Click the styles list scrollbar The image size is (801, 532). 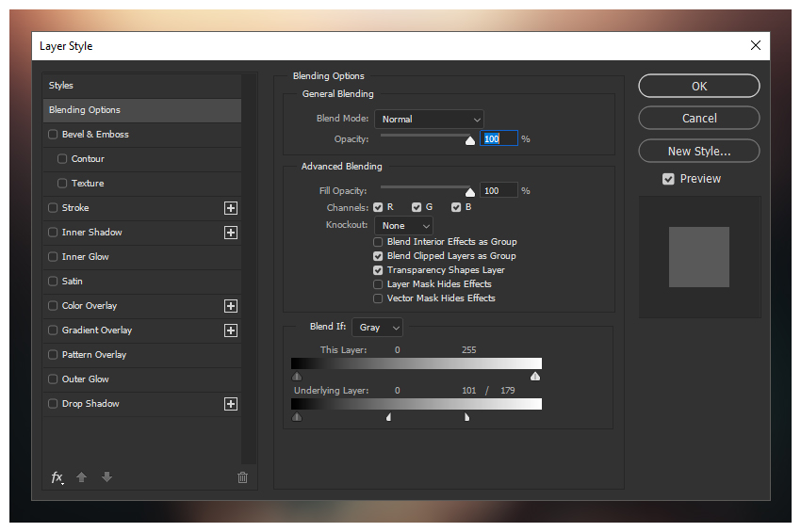249,269
